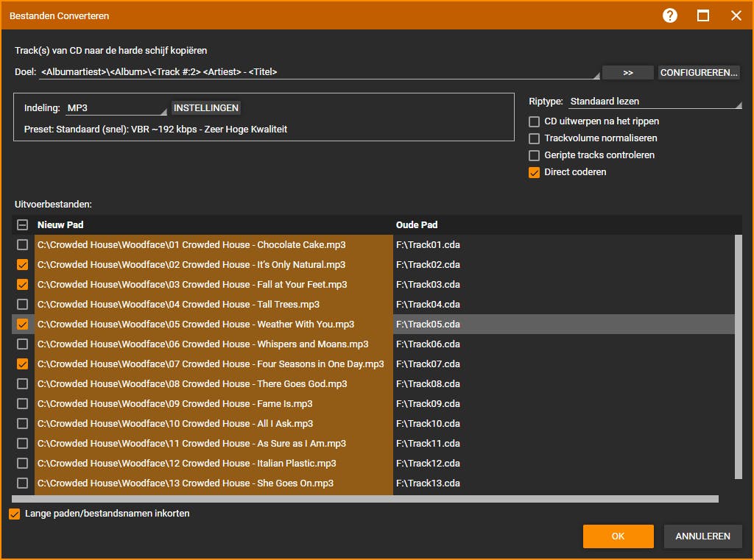Open the Riptype dropdown
Image resolution: width=754 pixels, height=560 pixels.
[655, 102]
